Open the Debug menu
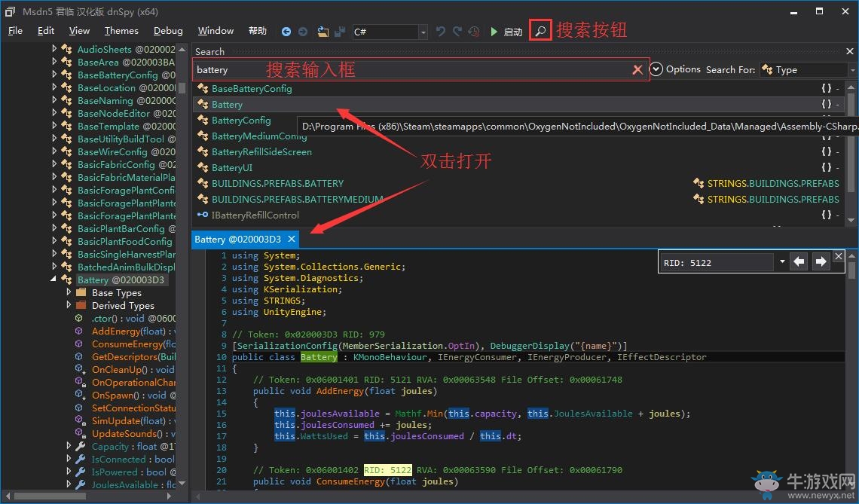859x504 pixels. tap(168, 31)
